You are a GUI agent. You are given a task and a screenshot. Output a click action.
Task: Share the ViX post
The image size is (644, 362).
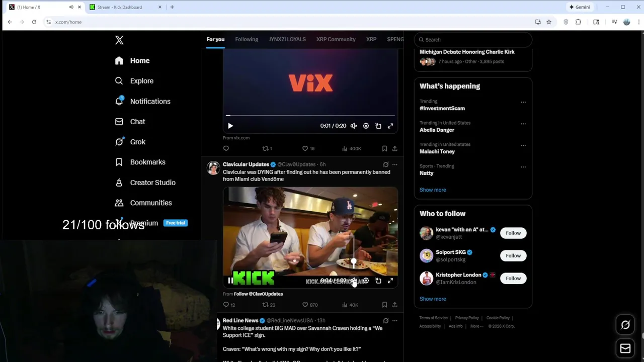[x=395, y=148]
